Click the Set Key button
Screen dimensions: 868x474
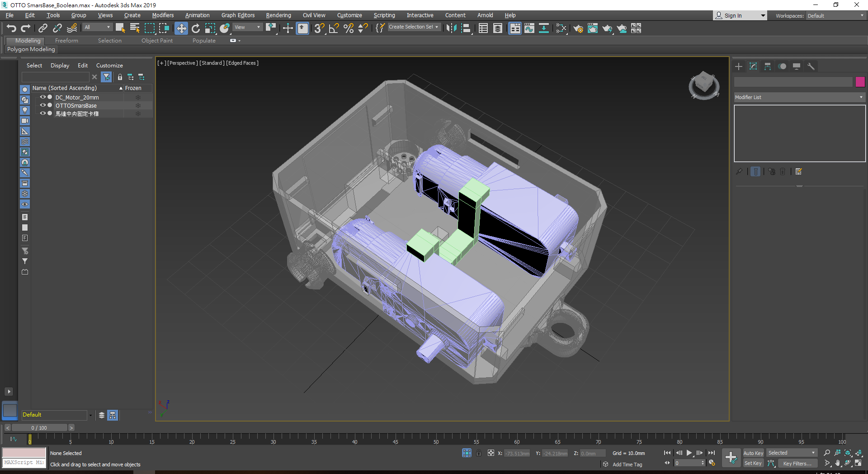coord(753,463)
